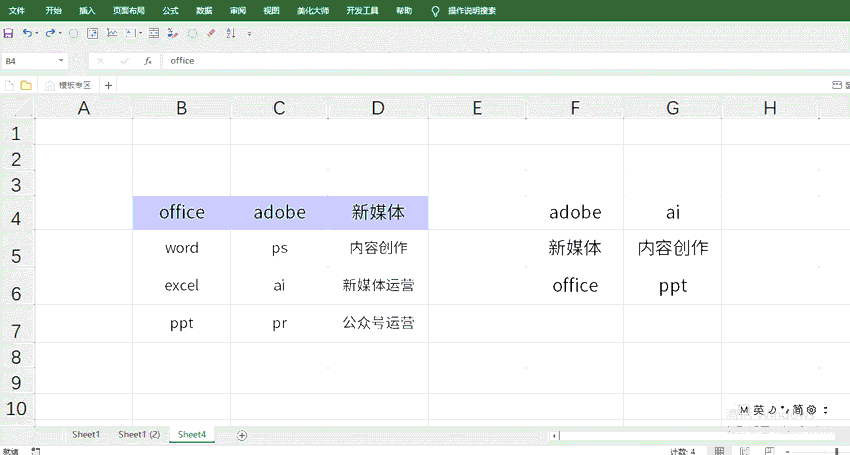The width and height of the screenshot is (850, 455).
Task: Switch to the 开始 ribbon tab
Action: pyautogui.click(x=53, y=10)
